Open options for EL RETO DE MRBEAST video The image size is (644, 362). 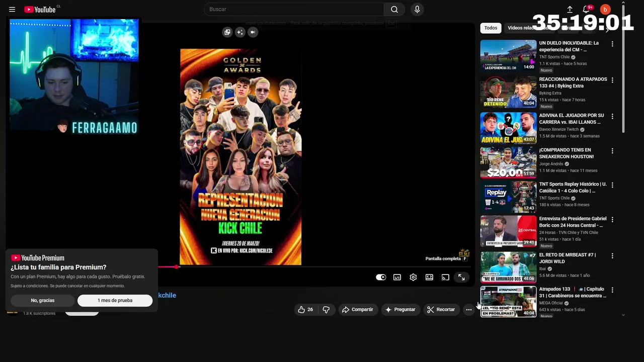tap(612, 256)
